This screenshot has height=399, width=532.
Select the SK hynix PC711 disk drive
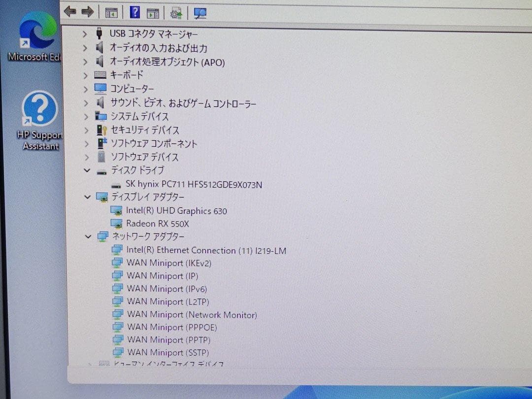(x=194, y=185)
